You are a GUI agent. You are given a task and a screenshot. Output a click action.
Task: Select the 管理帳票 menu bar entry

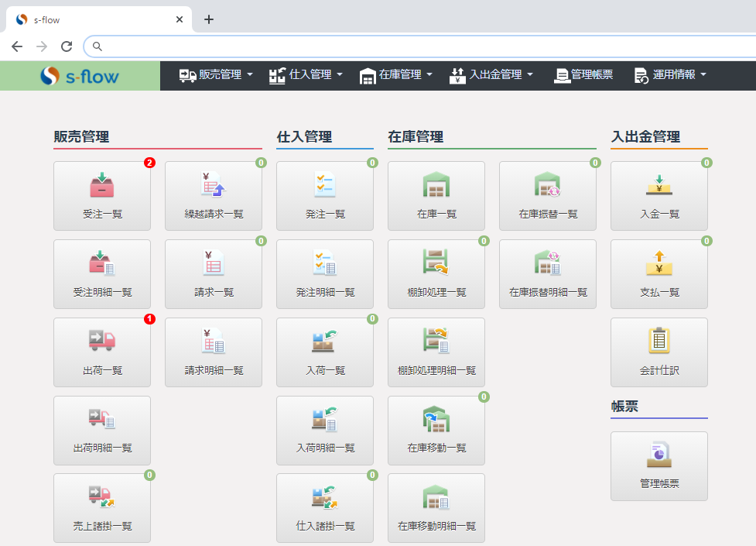[x=583, y=75]
